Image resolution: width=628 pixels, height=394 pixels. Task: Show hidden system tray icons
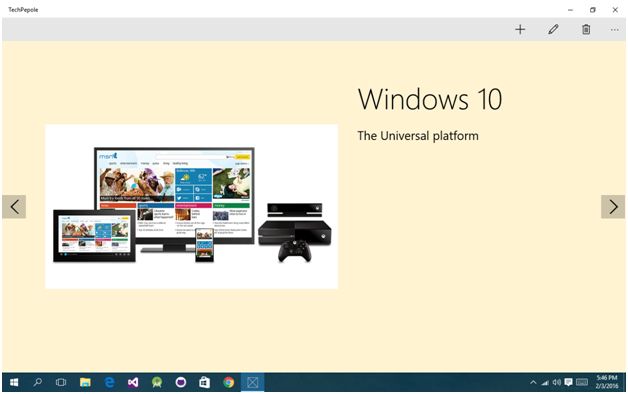533,382
